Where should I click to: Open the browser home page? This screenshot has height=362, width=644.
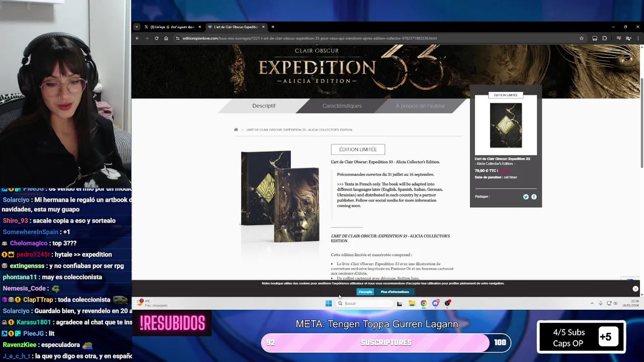(x=166, y=38)
